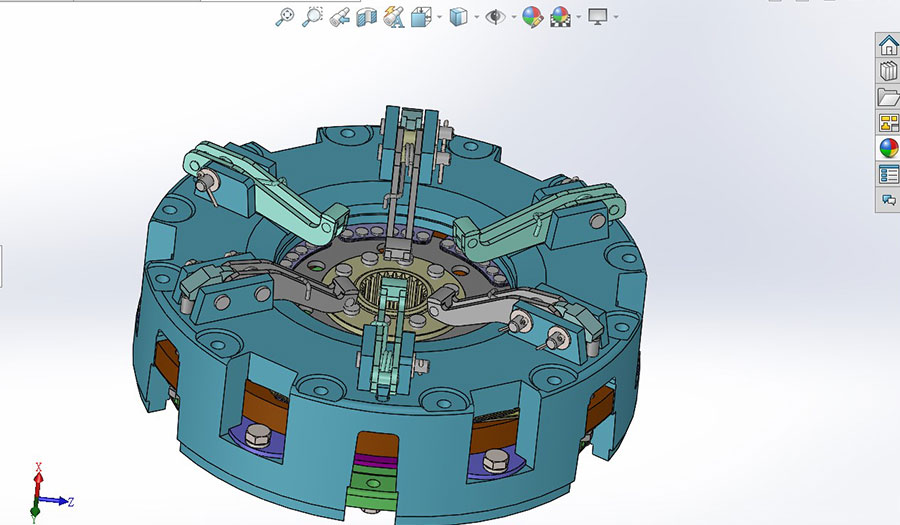Expand the Apply Scene dropdown arrow
This screenshot has width=900, height=525.
click(x=579, y=17)
